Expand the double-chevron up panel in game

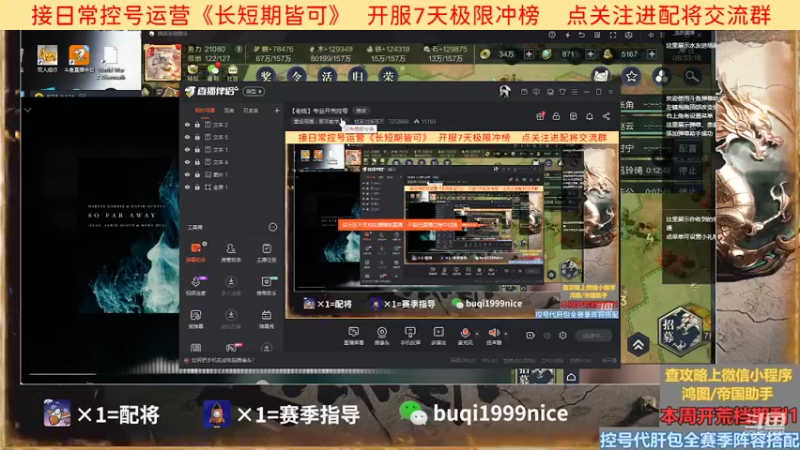(x=638, y=345)
